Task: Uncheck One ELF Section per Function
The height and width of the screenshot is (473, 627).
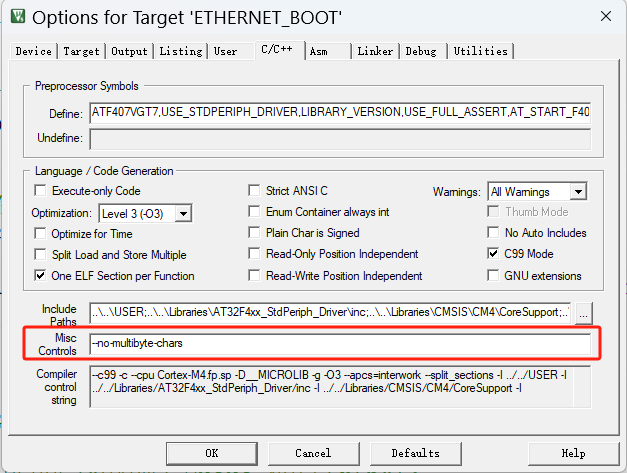Action: 40,275
